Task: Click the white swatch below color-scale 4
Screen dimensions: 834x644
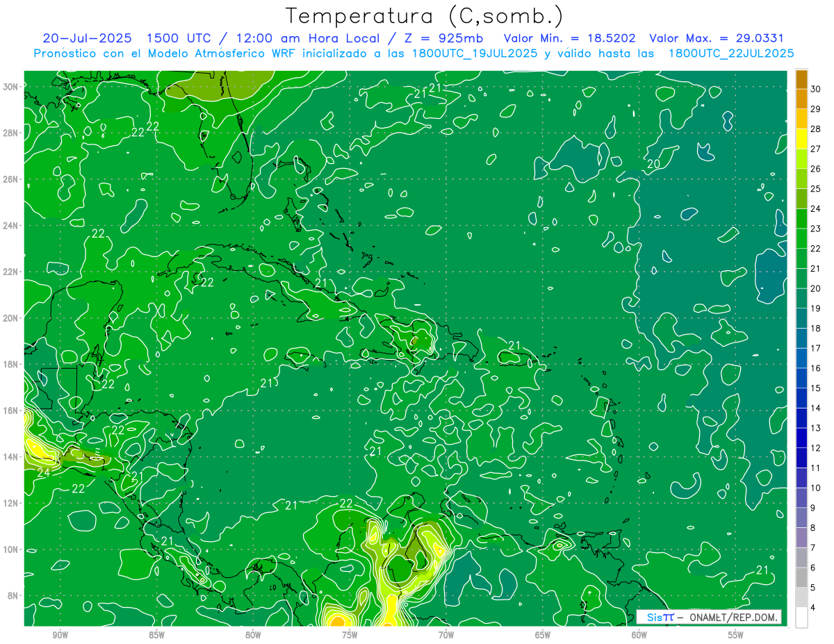Action: click(x=802, y=617)
